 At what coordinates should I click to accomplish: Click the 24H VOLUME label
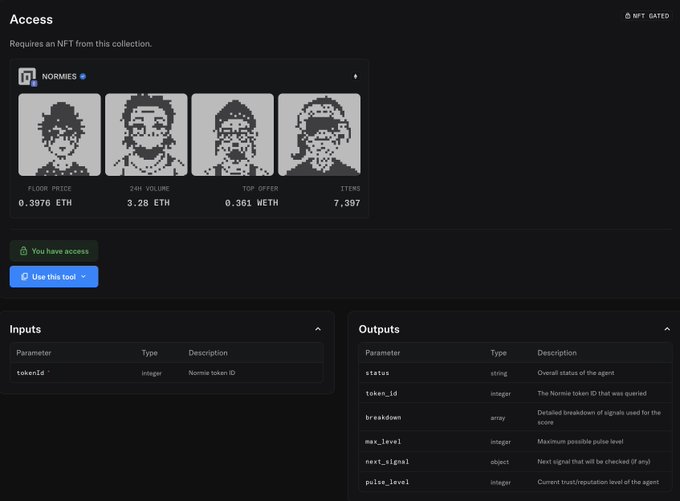[x=150, y=189]
